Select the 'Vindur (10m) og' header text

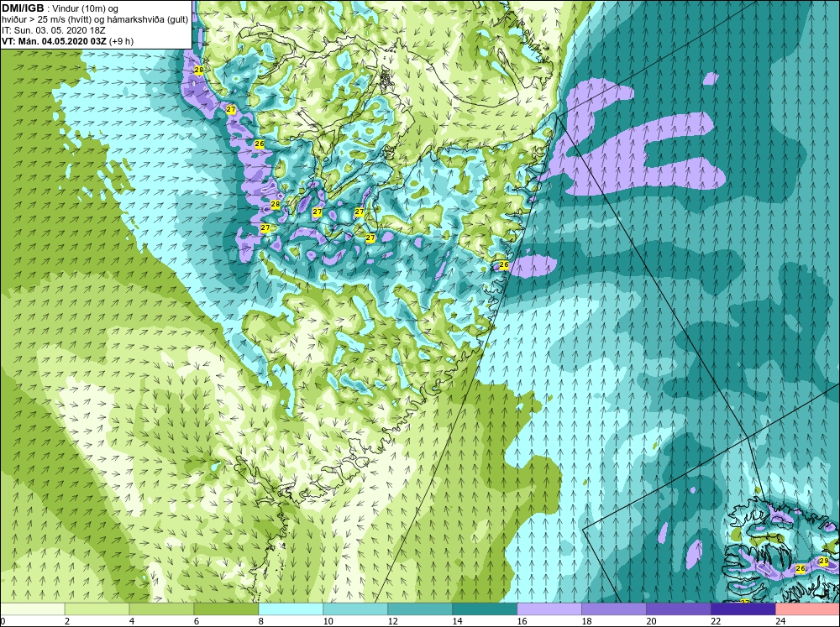point(87,8)
